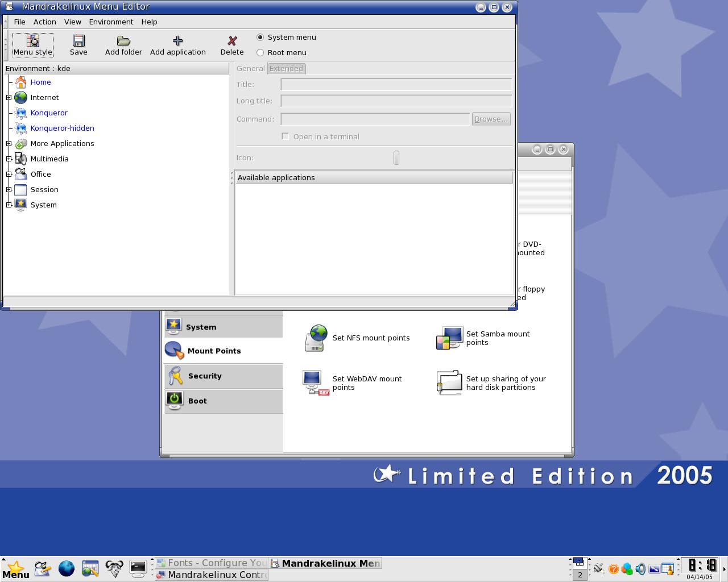Open the View menu

[x=72, y=22]
